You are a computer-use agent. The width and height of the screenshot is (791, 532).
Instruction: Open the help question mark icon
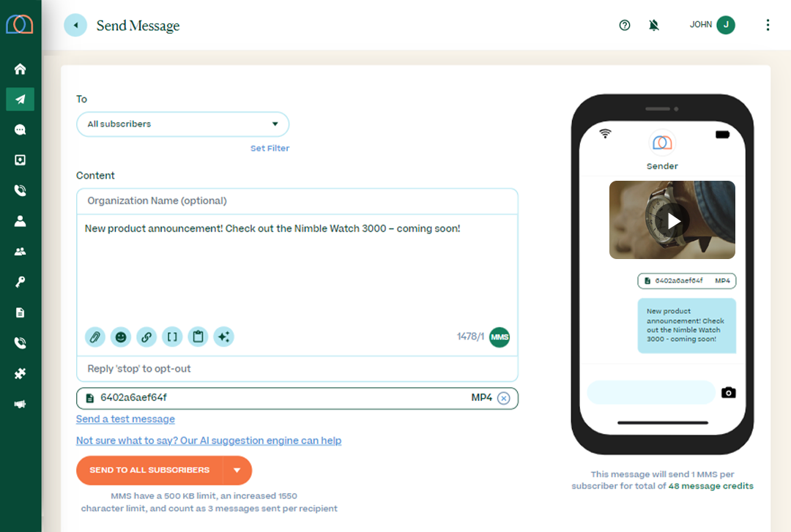tap(625, 25)
